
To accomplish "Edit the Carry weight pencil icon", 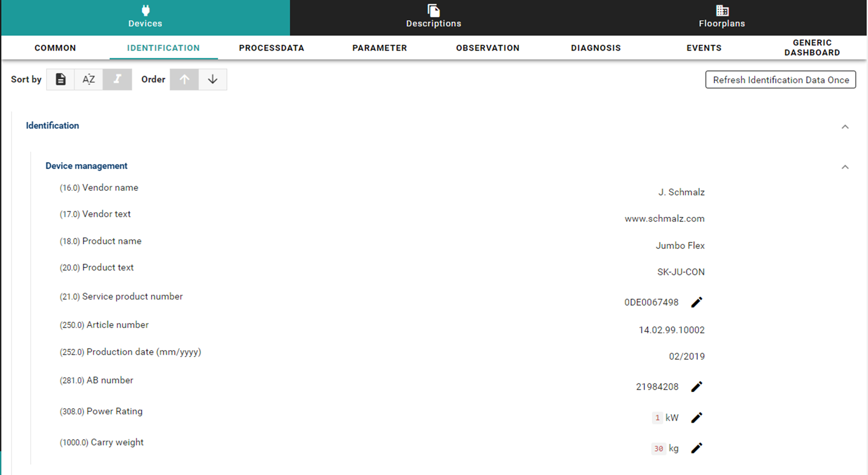I will click(697, 448).
